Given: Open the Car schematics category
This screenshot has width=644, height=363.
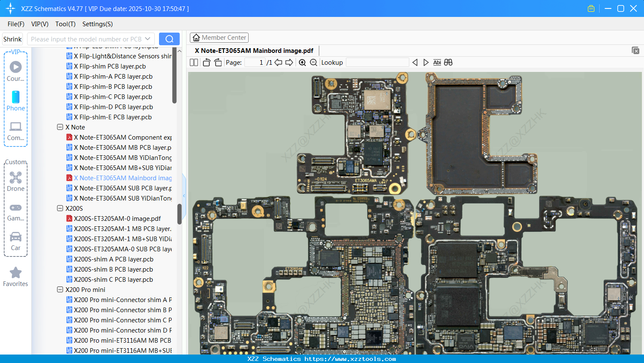Looking at the screenshot, I should (x=15, y=241).
